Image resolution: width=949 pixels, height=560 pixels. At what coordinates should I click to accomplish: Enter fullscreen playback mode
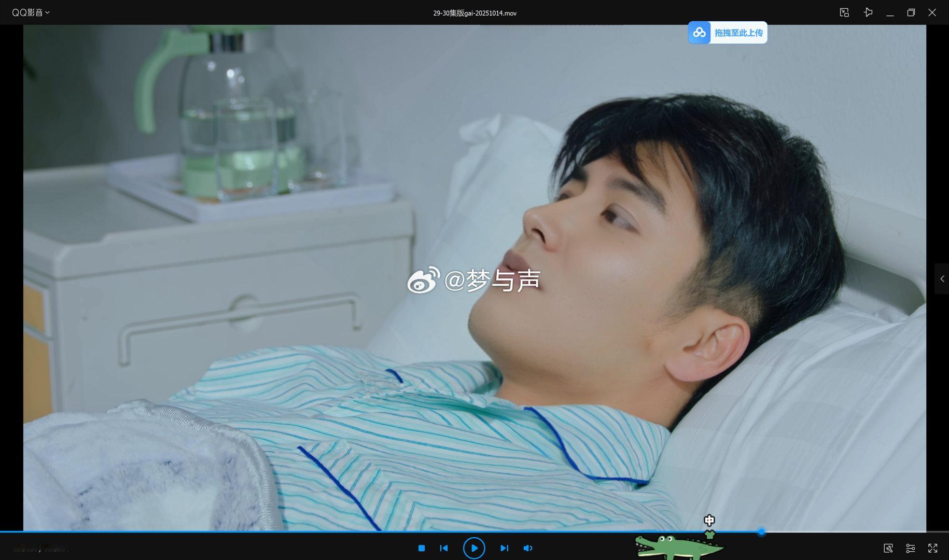[x=933, y=548]
